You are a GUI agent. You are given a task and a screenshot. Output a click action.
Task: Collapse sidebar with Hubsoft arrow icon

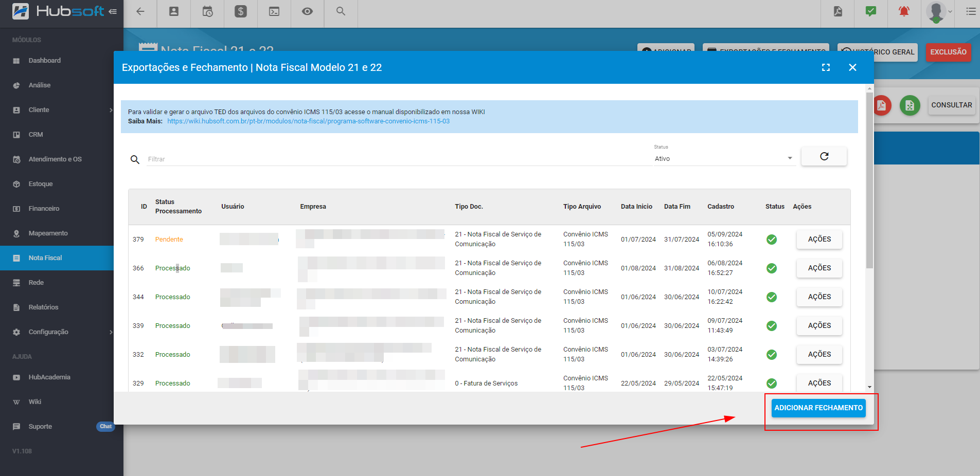tap(113, 11)
